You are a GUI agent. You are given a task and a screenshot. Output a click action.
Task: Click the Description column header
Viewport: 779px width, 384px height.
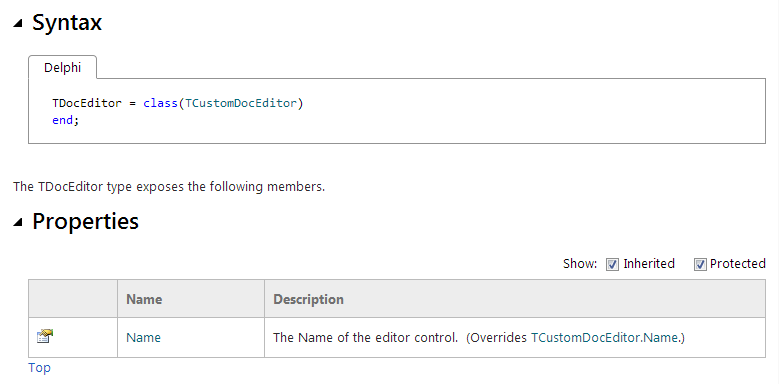(x=309, y=299)
